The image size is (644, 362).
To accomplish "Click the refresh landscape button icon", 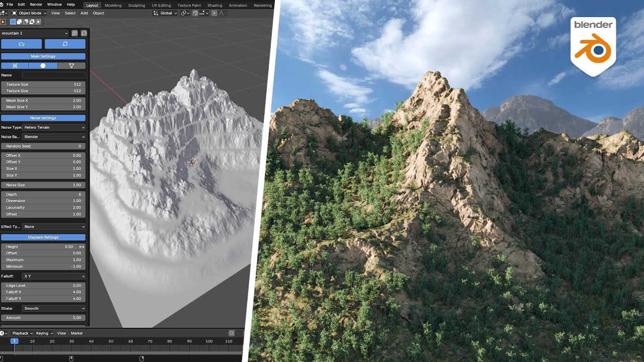I will [65, 44].
